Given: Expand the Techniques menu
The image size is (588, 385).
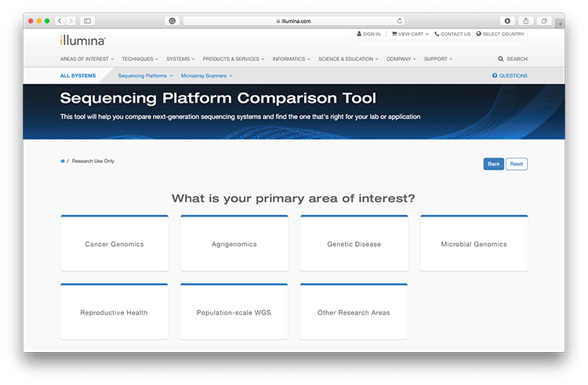Looking at the screenshot, I should [140, 59].
